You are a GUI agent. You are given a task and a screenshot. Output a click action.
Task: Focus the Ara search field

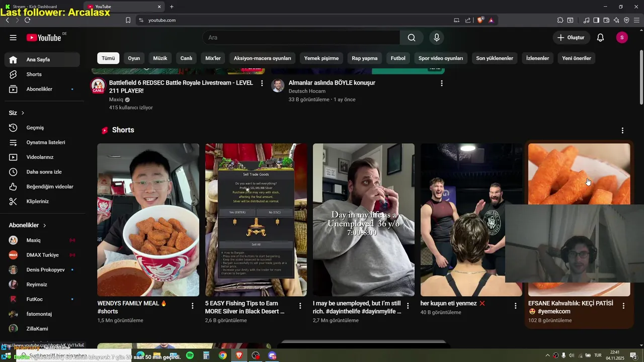[x=301, y=38]
